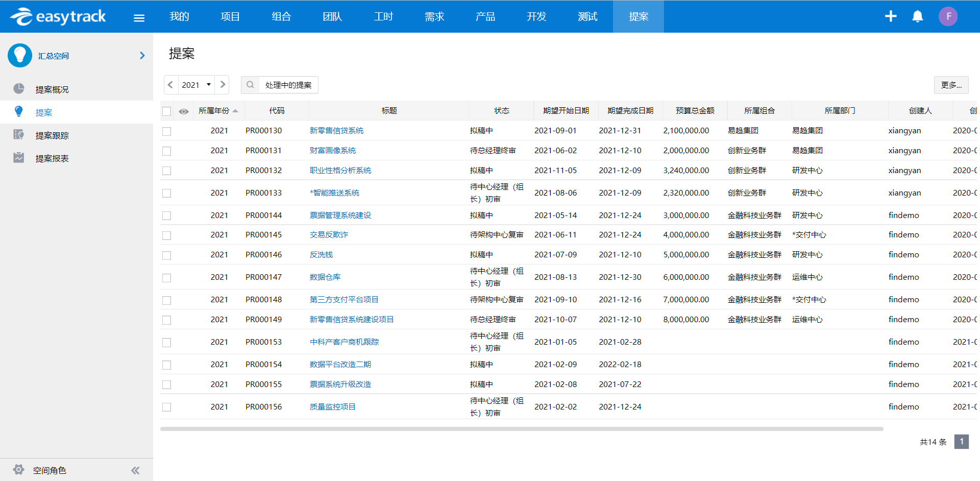Check the PR000156 row checkbox
The width and height of the screenshot is (980, 481).
tap(167, 407)
